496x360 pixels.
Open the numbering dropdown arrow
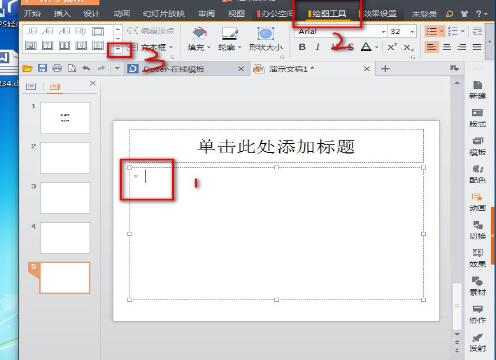click(x=463, y=31)
